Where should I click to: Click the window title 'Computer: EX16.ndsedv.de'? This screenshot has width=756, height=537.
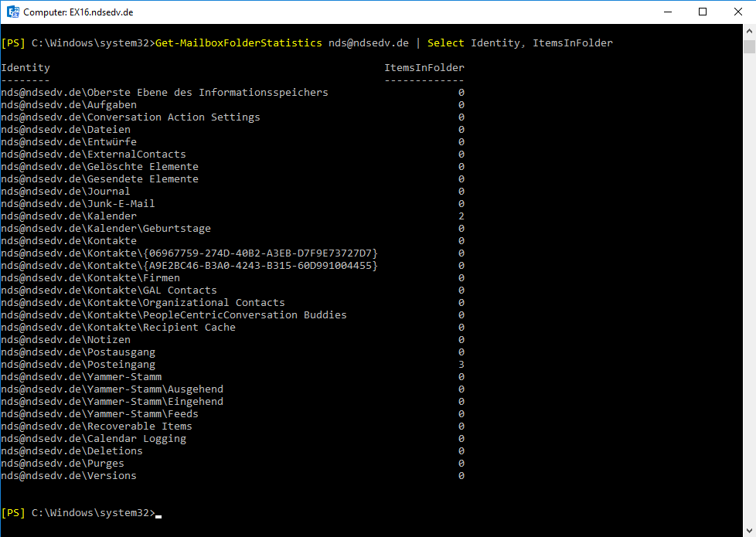point(77,12)
